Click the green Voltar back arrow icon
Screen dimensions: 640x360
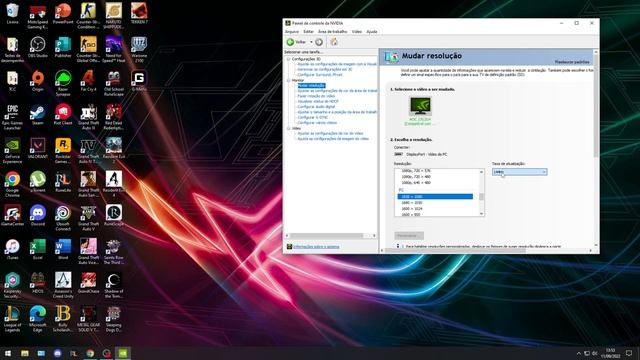click(x=291, y=42)
